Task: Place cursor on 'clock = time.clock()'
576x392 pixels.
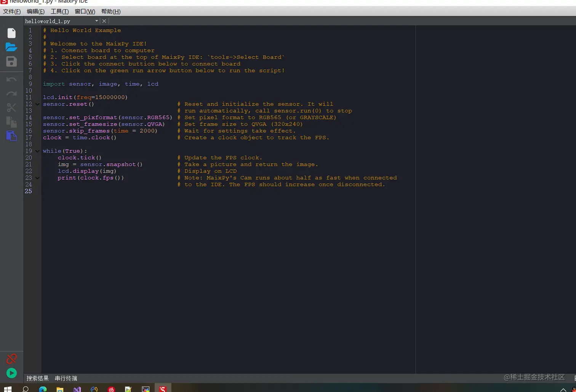Action: tap(80, 138)
